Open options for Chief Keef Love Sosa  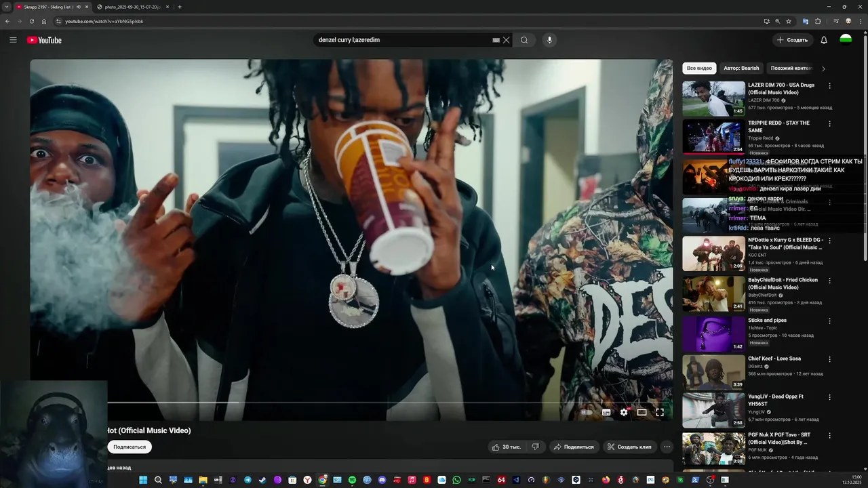(x=829, y=359)
